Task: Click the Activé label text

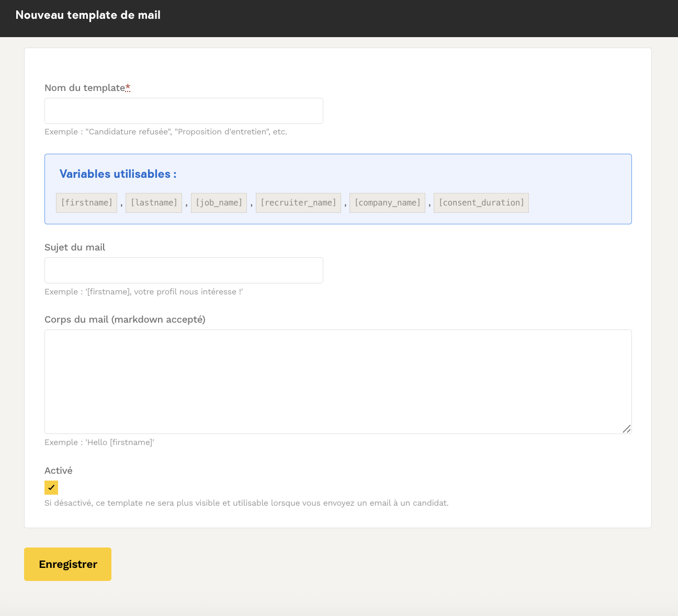Action: [59, 471]
